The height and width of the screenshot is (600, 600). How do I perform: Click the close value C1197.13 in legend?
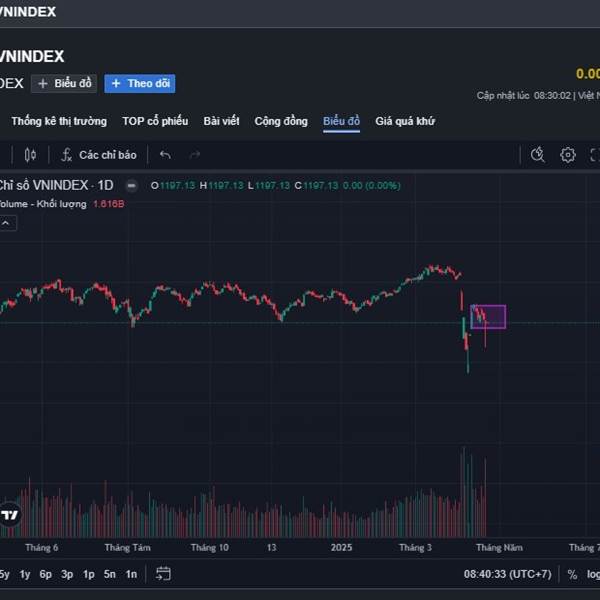[316, 186]
